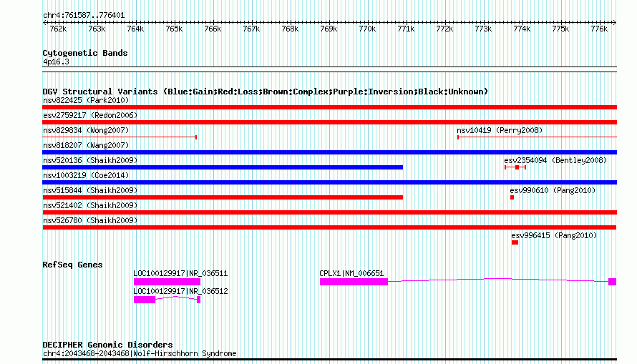The height and width of the screenshot is (364, 637).
Task: Click the 767k ruler label
Action: 251,29
